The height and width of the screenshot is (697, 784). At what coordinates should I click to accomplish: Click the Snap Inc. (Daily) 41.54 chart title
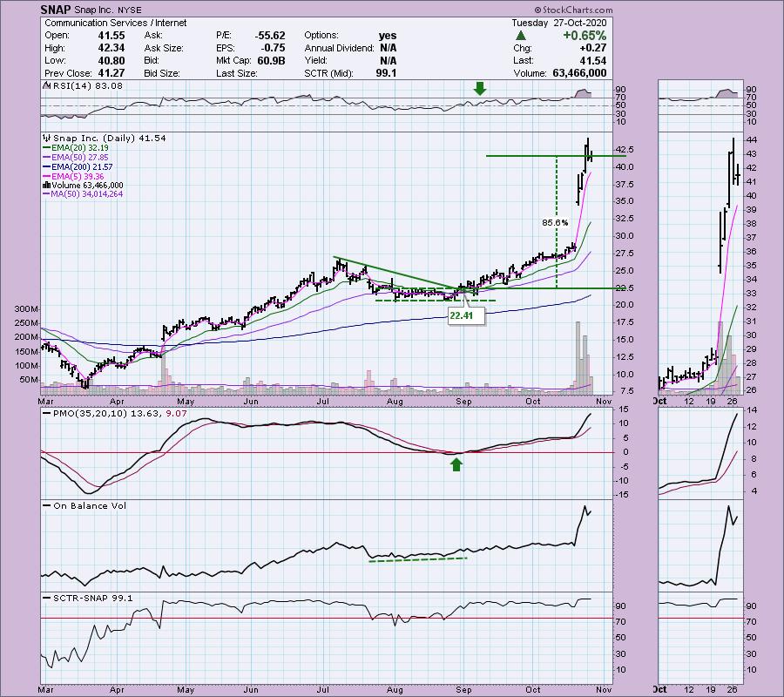(x=110, y=138)
